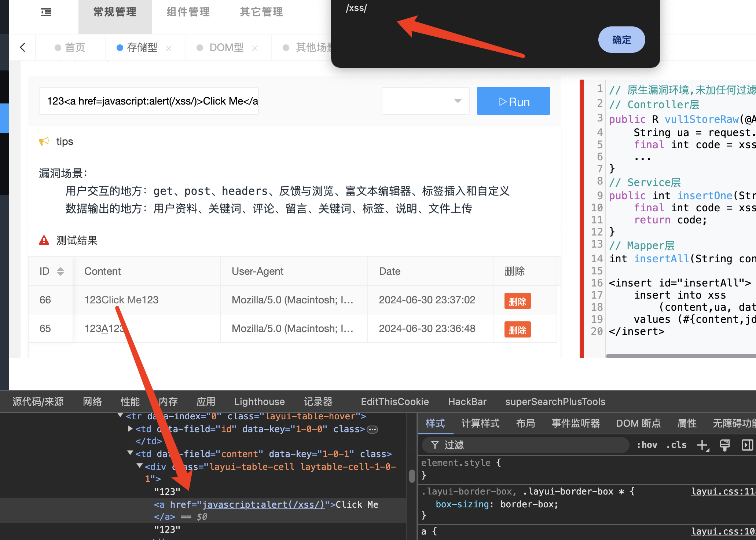Open the EditThisCookie DevTools tab
The image size is (756, 540).
click(x=395, y=402)
